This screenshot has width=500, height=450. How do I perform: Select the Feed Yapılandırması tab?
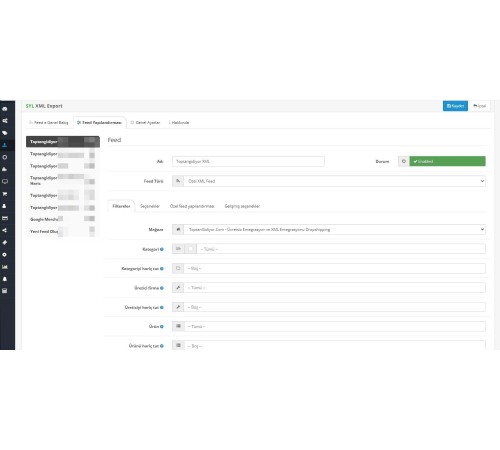coord(100,123)
